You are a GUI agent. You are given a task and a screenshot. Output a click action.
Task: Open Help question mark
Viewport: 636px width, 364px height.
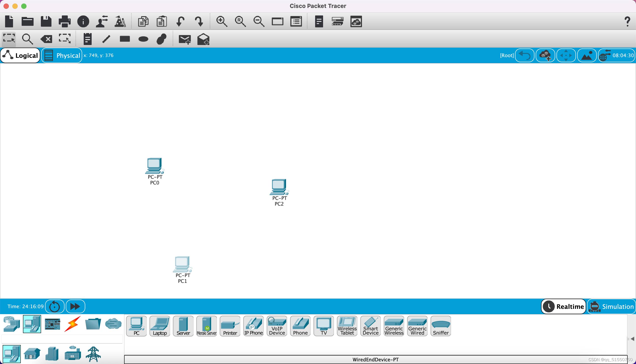point(627,21)
